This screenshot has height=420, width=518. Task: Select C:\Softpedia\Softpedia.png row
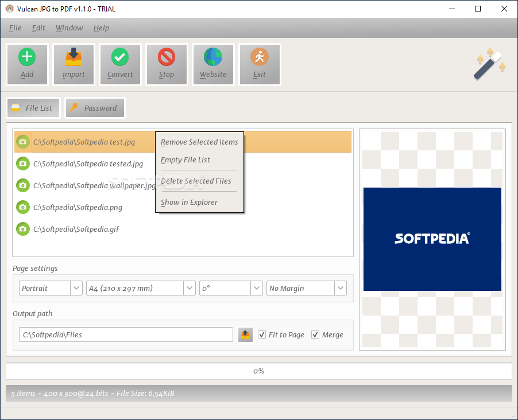point(183,207)
